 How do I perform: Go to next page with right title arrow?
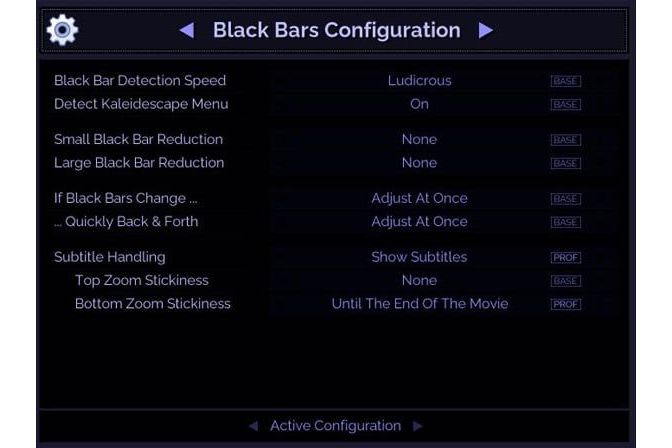click(x=486, y=30)
